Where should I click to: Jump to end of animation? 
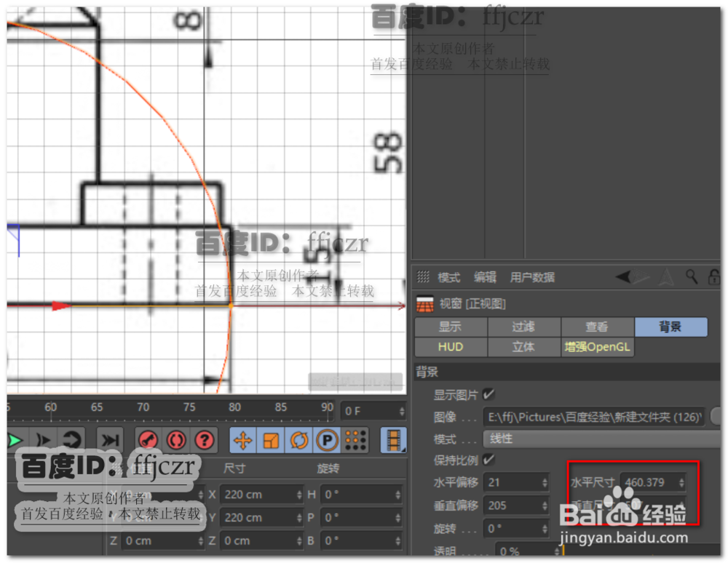coord(110,439)
